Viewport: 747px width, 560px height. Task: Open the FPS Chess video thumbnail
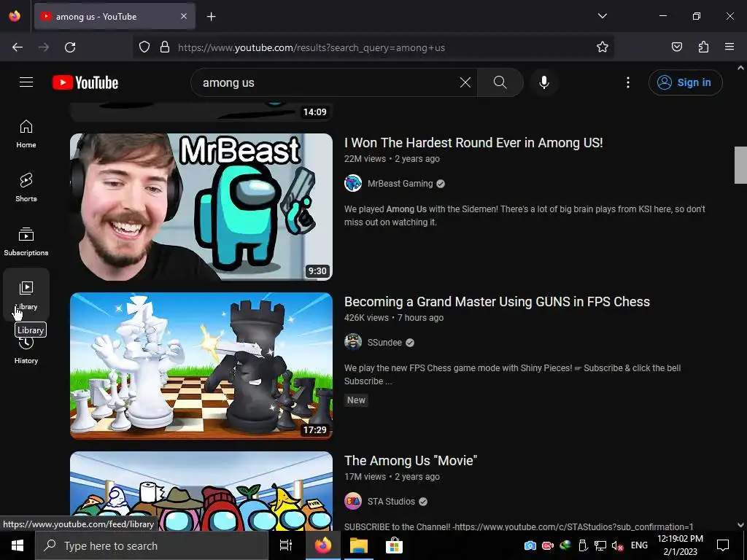[x=201, y=366]
